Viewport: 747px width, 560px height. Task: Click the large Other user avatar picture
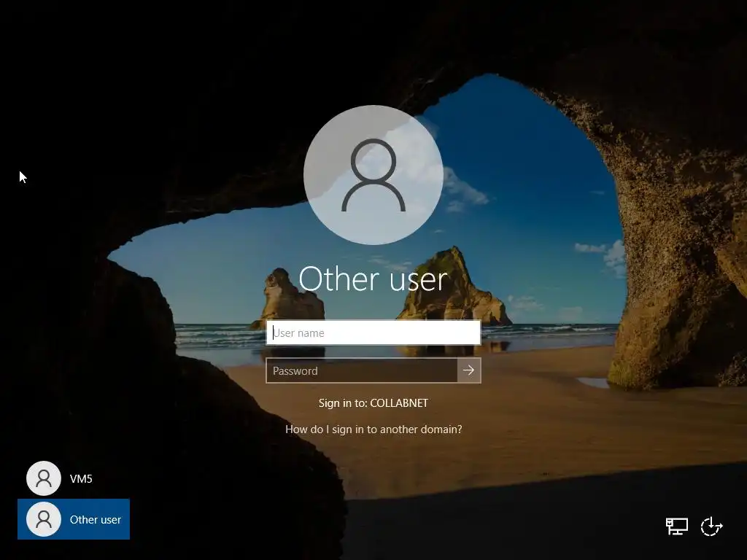[x=373, y=175]
